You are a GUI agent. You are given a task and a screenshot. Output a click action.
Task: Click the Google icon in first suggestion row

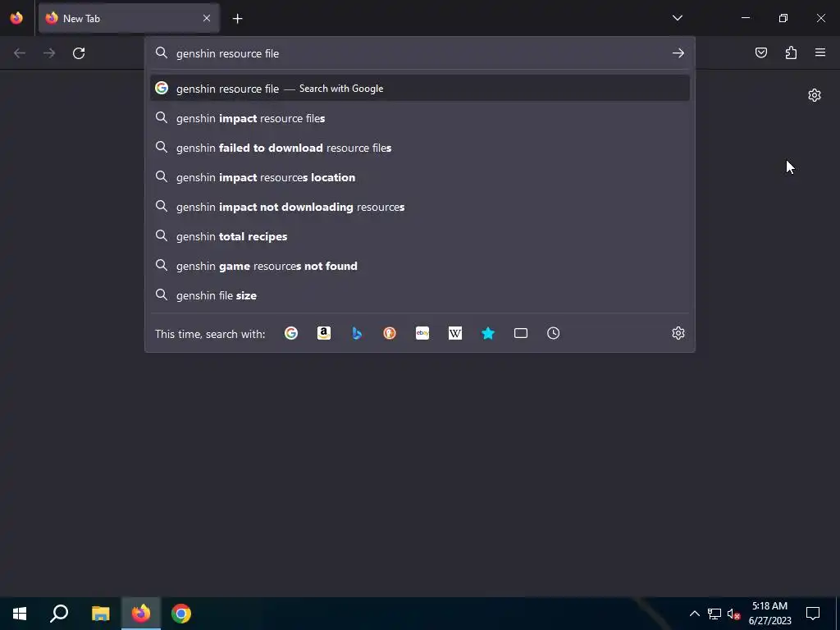162,88
